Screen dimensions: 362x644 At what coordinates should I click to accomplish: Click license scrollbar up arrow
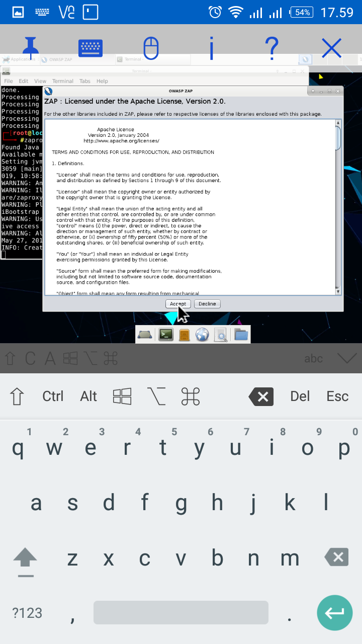[338, 123]
